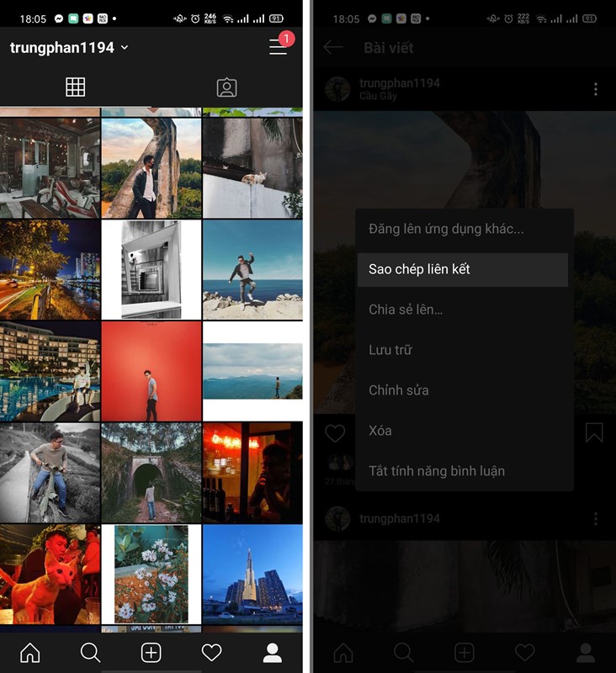Open Search in right screen's bottom bar

(403, 653)
